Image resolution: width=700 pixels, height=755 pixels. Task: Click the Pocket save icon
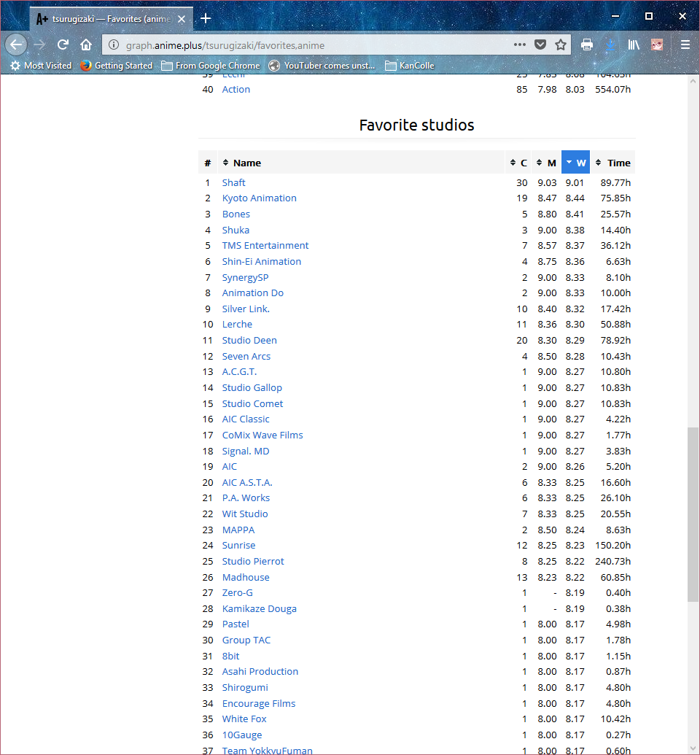[540, 44]
